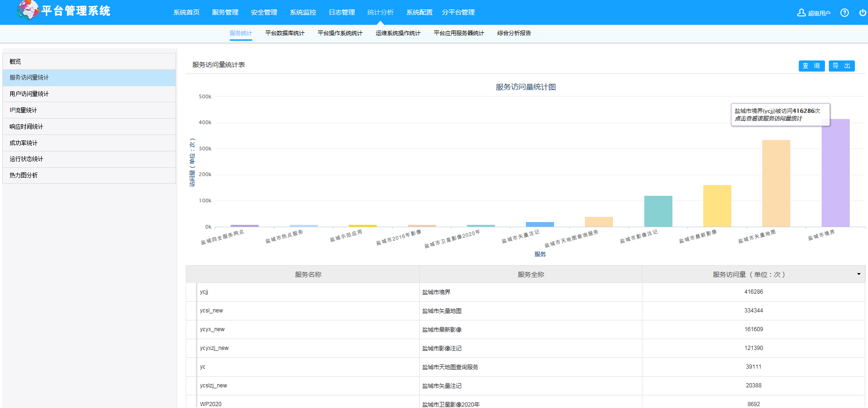868x408 pixels.
Task: Click the 导出 button
Action: coord(841,66)
